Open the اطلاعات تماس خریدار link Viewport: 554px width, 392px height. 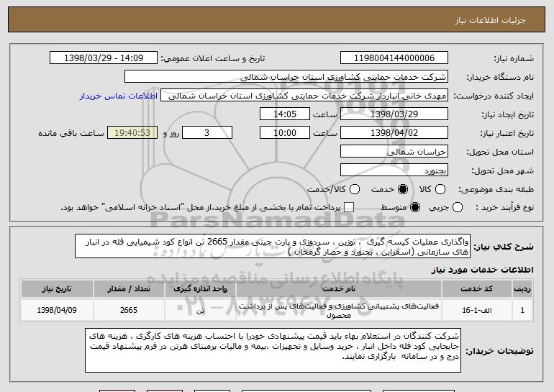[119, 96]
